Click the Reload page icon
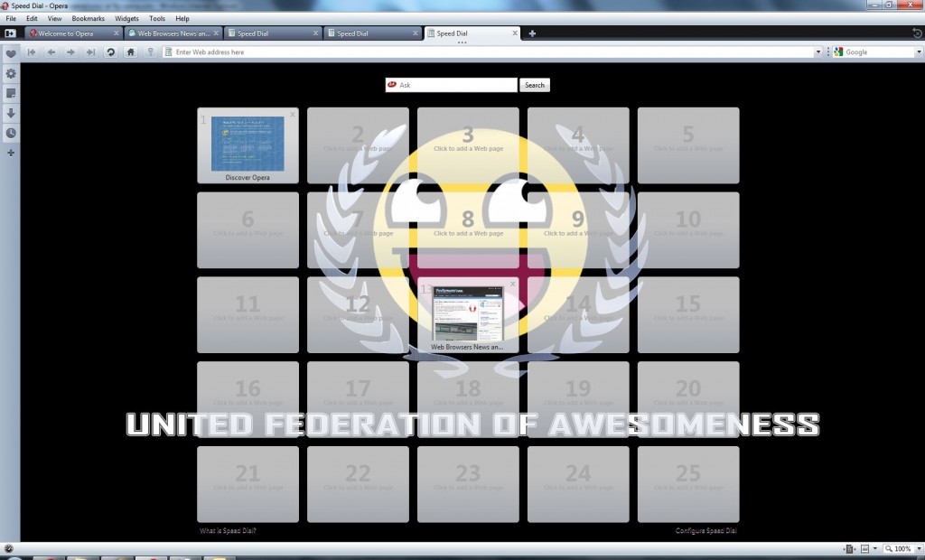 point(110,52)
